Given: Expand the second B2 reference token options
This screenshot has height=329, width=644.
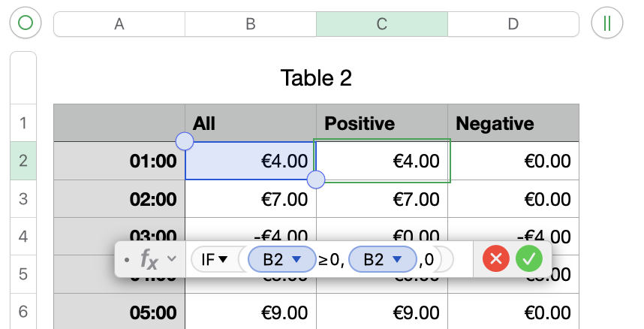Looking at the screenshot, I should click(x=399, y=260).
